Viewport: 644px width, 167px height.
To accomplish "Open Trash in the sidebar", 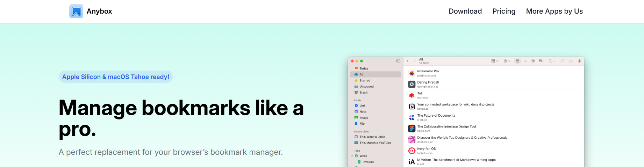I will point(375,93).
